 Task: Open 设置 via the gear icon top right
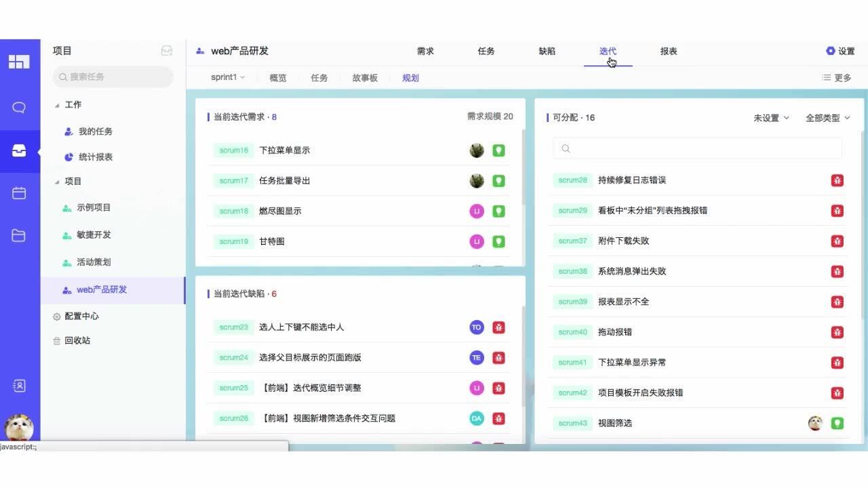(x=841, y=50)
